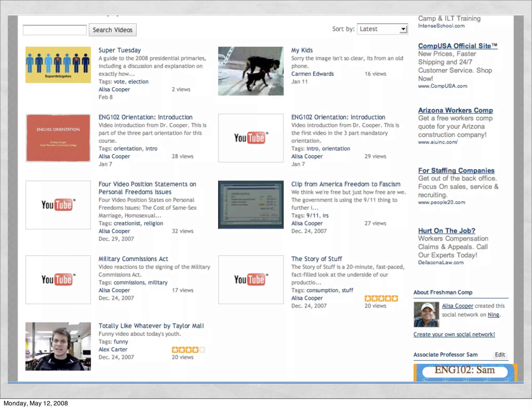The image size is (532, 409).
Task: Open Clip from America Freedom to Fascism title
Action: (x=345, y=184)
